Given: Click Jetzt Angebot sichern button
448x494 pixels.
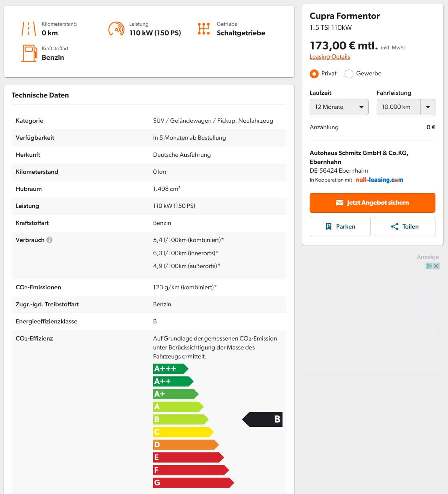Looking at the screenshot, I should [x=372, y=203].
